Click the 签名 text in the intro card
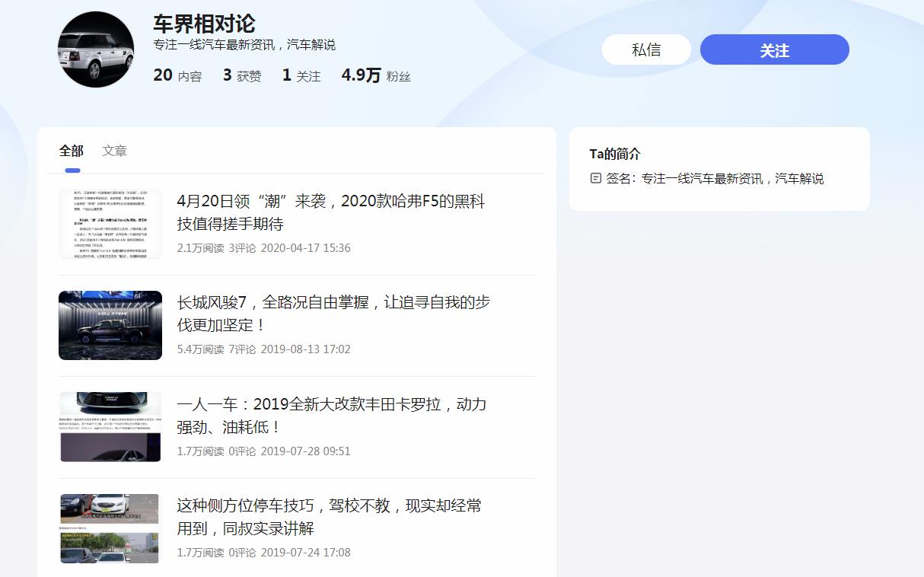Image resolution: width=924 pixels, height=577 pixels. tap(715, 179)
